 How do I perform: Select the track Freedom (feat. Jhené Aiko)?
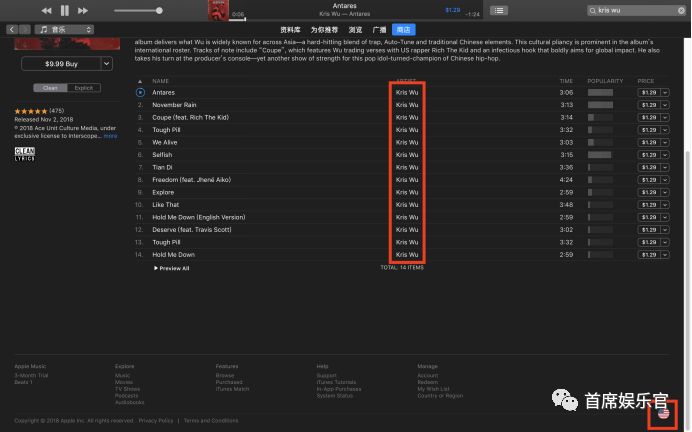(192, 180)
